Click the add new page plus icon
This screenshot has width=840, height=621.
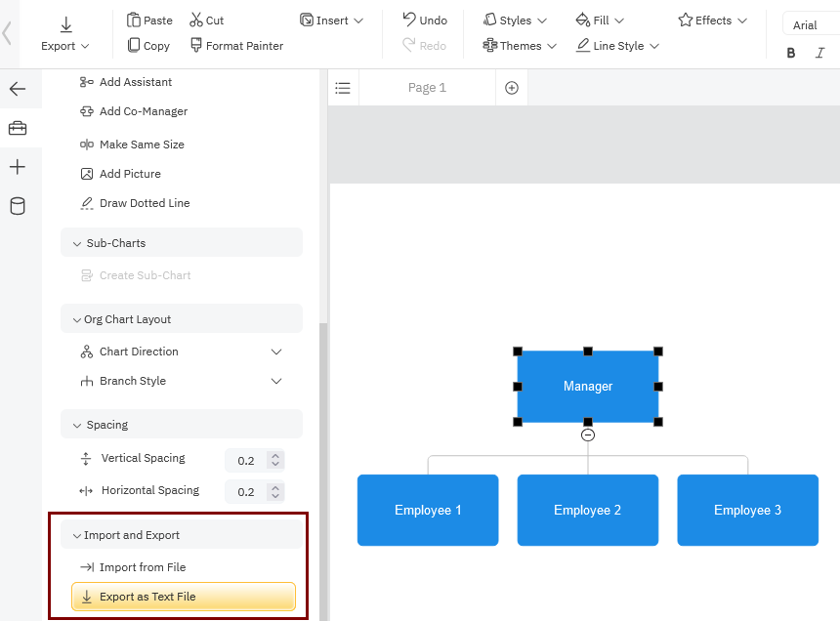(511, 88)
